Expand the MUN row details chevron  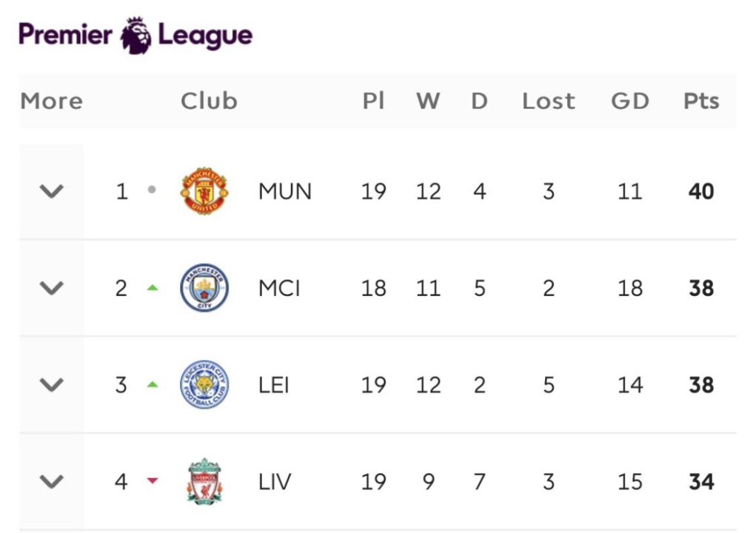tap(51, 192)
